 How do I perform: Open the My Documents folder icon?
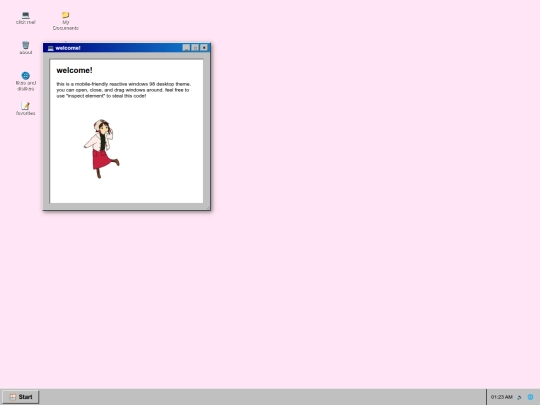(65, 21)
